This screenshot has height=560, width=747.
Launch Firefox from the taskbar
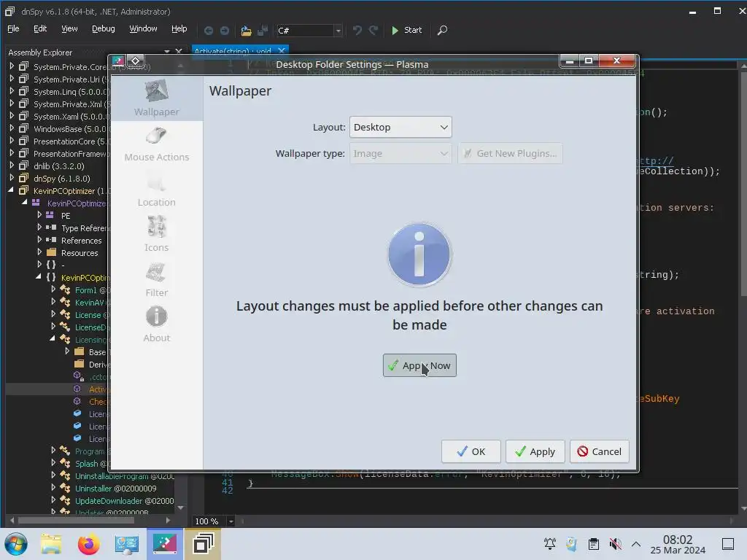[88, 544]
